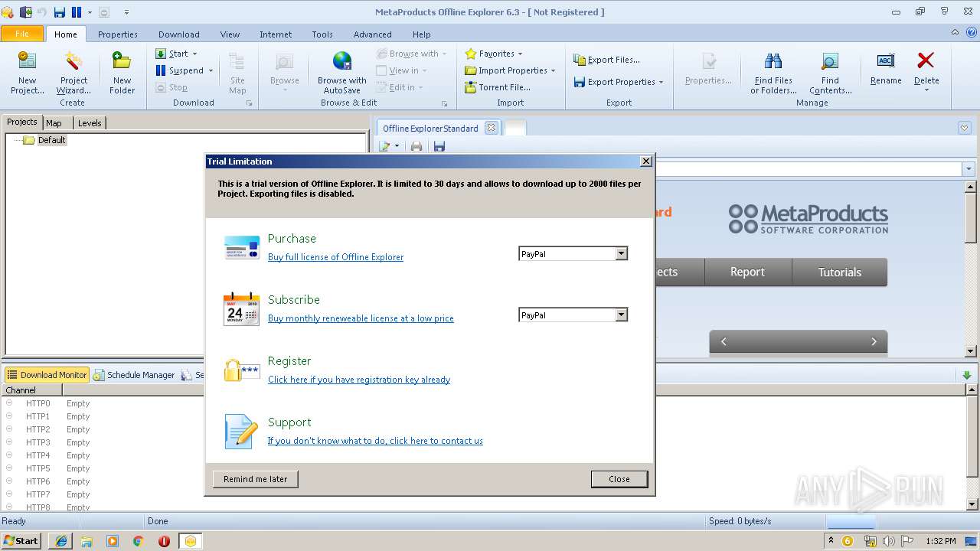Image resolution: width=980 pixels, height=551 pixels.
Task: Click Buy full license of Offline Explorer link
Action: point(335,257)
